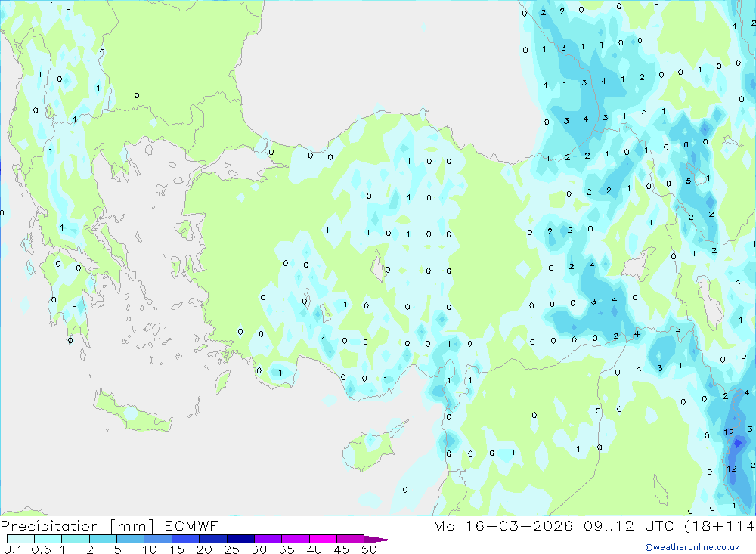This screenshot has width=756, height=554.
Task: Select the 45–50 mm legend color swatch
Action: click(351, 539)
